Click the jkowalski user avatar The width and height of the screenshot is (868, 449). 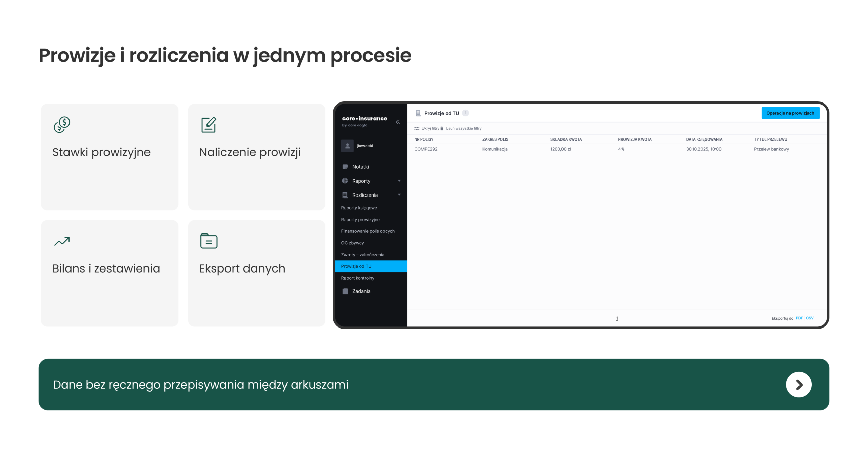[347, 146]
